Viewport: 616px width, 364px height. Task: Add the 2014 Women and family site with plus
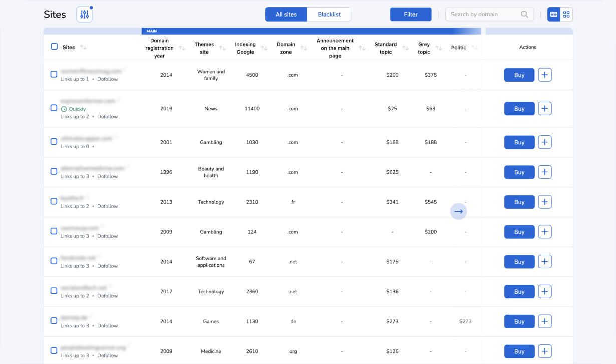pos(545,75)
